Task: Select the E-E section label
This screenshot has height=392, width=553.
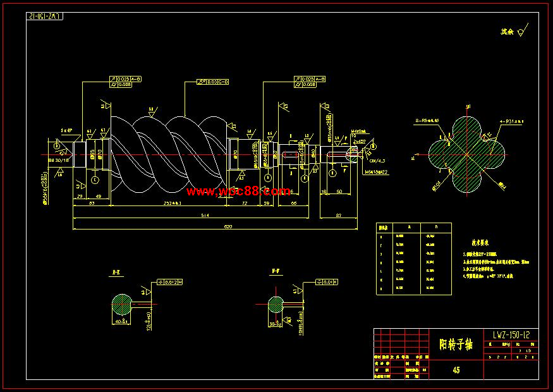Action: 116,273
